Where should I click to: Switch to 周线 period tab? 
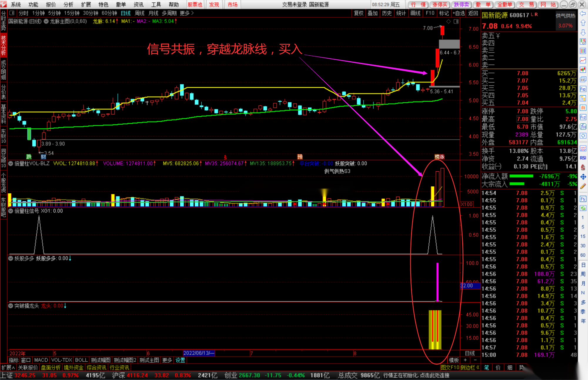coord(139,13)
